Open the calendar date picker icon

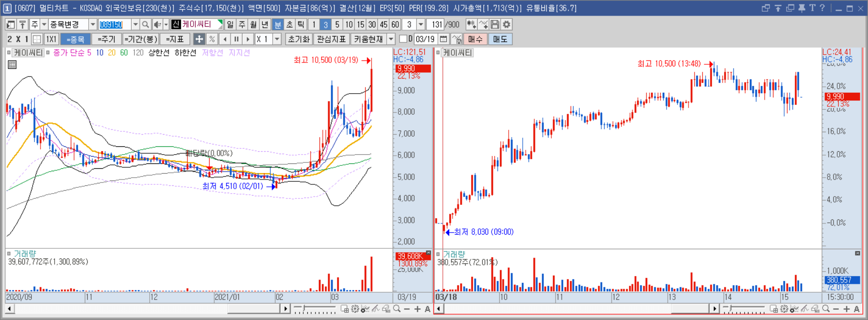tap(443, 39)
